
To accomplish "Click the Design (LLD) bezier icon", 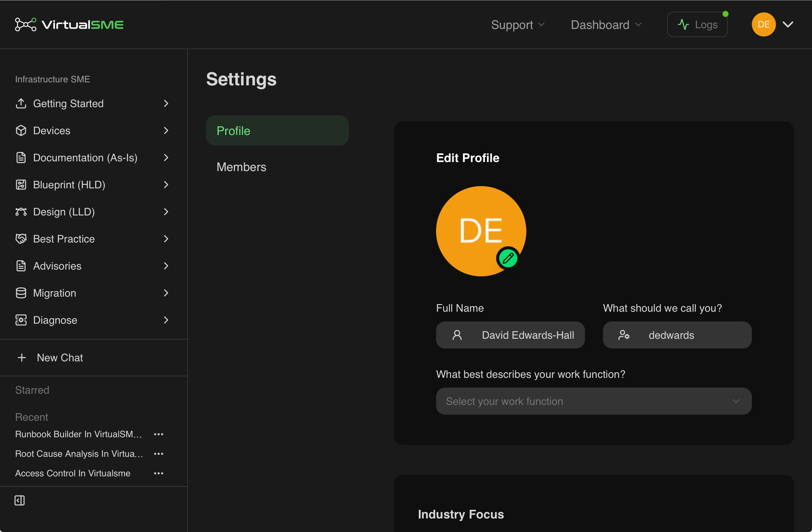I will tap(21, 212).
